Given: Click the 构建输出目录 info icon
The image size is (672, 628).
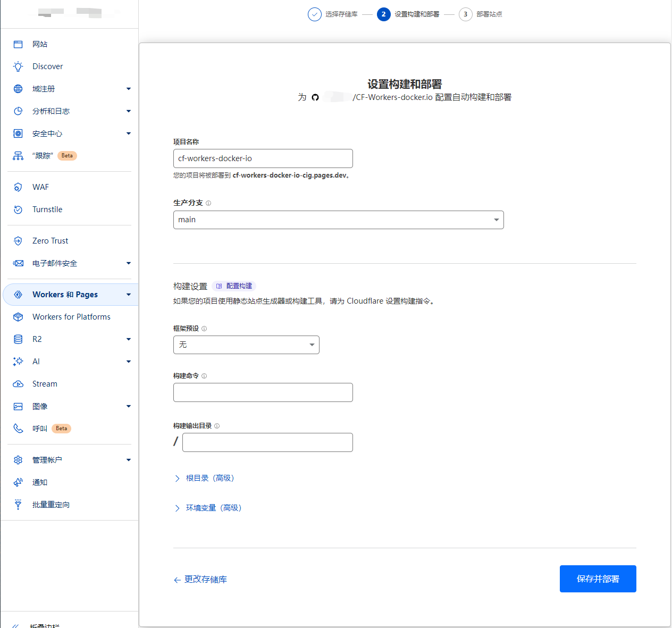Looking at the screenshot, I should coord(217,426).
